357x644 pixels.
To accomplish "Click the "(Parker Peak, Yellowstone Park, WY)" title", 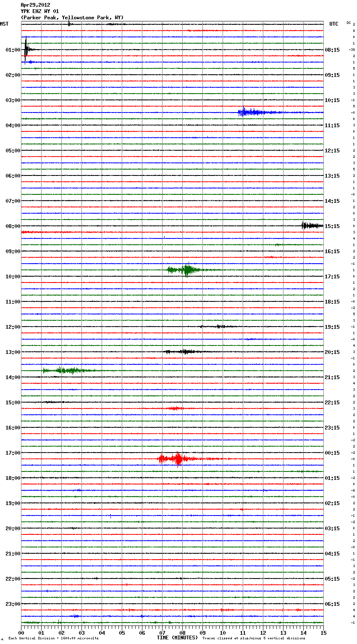I will (x=72, y=18).
